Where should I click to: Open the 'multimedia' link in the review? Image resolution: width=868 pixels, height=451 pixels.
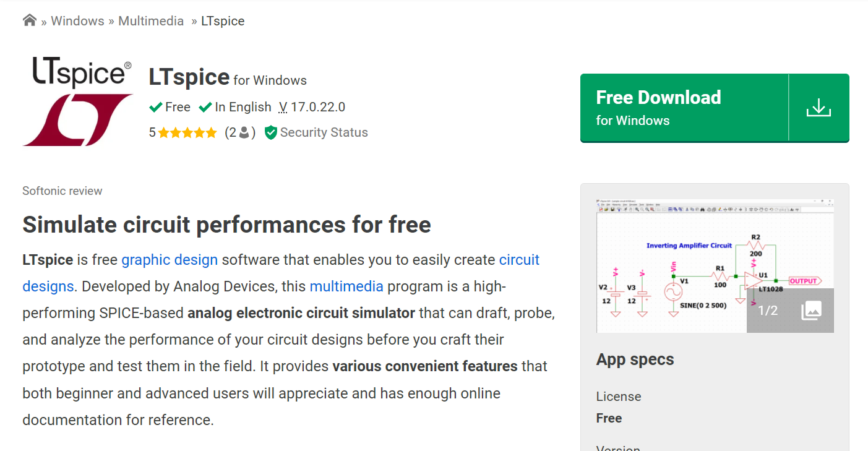346,286
